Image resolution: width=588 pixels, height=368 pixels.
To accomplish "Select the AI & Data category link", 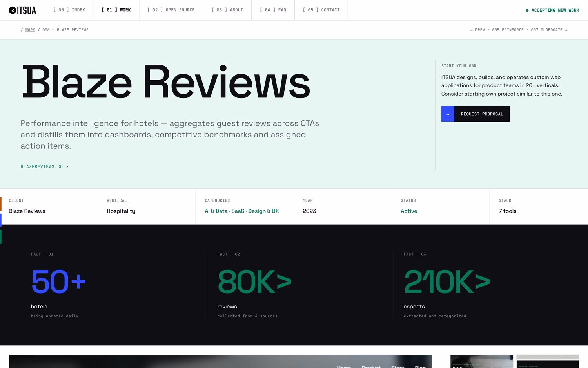I will [x=216, y=211].
